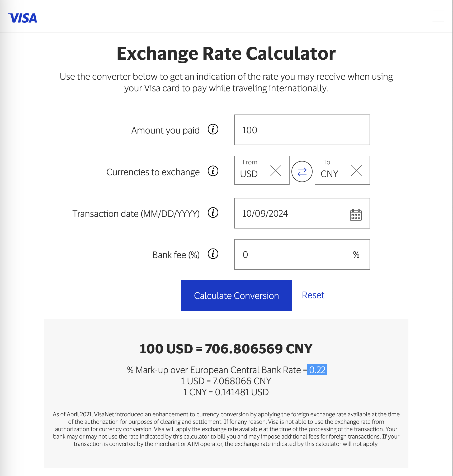
Task: Show info for Amount you paid
Action: coord(213,129)
